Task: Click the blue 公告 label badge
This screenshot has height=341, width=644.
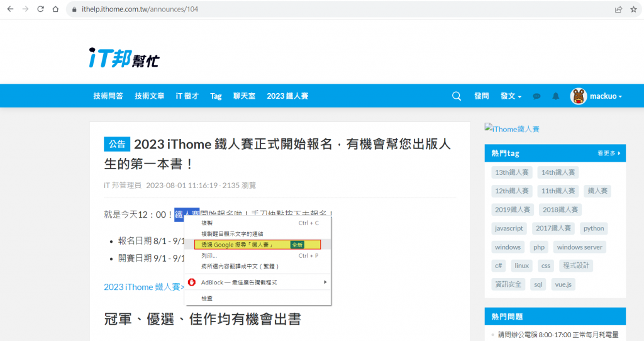Action: (117, 144)
